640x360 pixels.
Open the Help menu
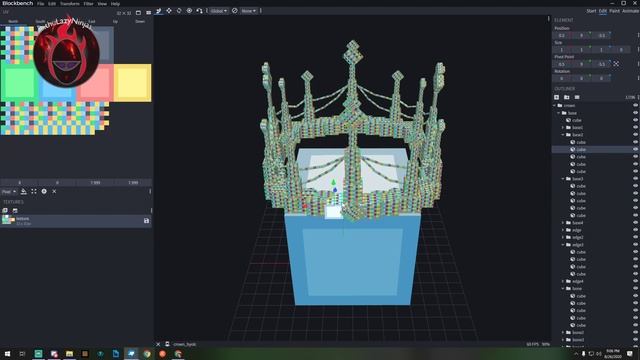pos(116,4)
